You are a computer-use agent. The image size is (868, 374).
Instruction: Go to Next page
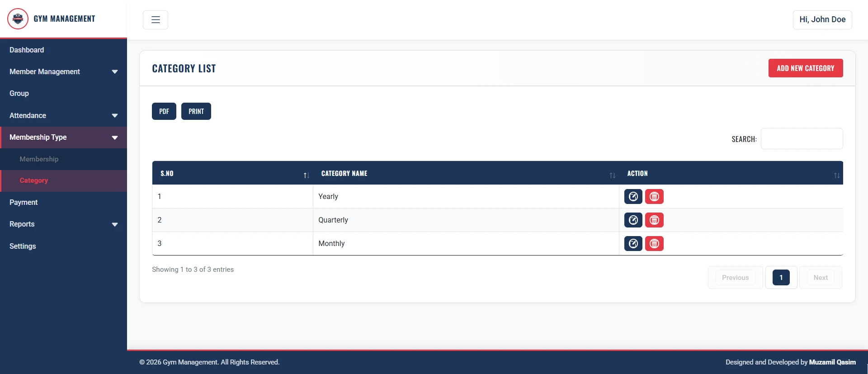(x=821, y=278)
